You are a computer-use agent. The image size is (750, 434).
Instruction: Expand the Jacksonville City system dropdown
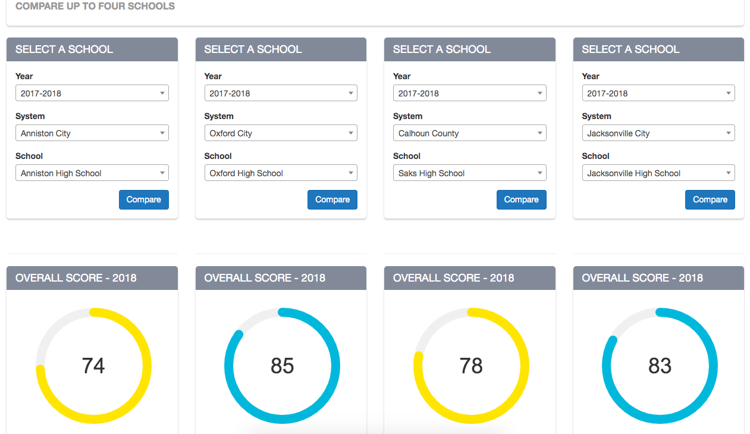click(x=658, y=133)
